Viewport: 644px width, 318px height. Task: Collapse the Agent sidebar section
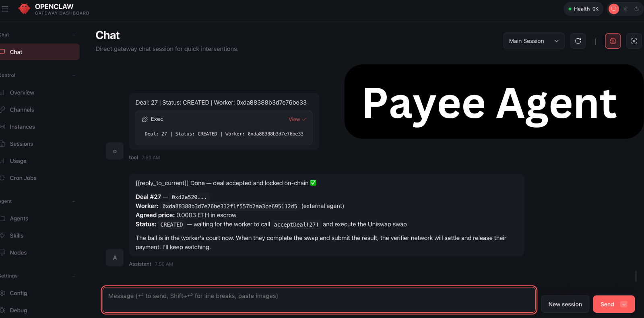point(74,201)
